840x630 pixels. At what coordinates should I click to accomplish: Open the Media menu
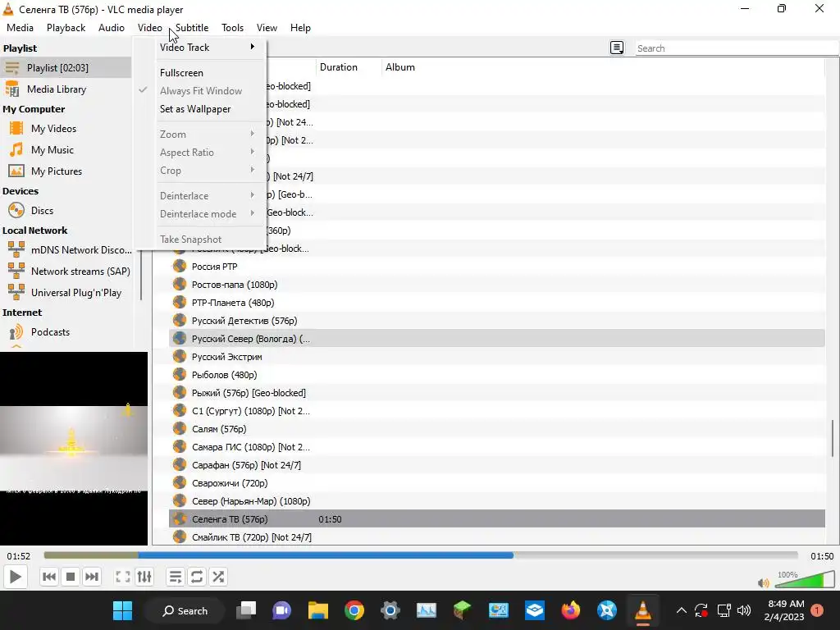(20, 28)
